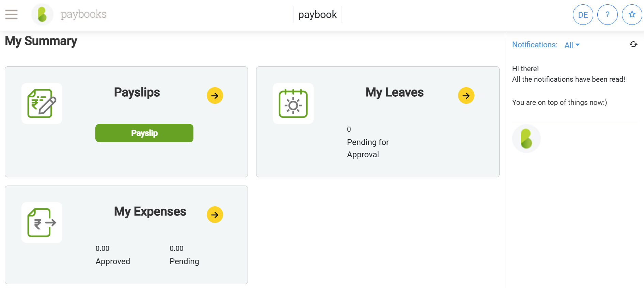Click the Payslips document icon
The height and width of the screenshot is (288, 644).
pyautogui.click(x=42, y=103)
